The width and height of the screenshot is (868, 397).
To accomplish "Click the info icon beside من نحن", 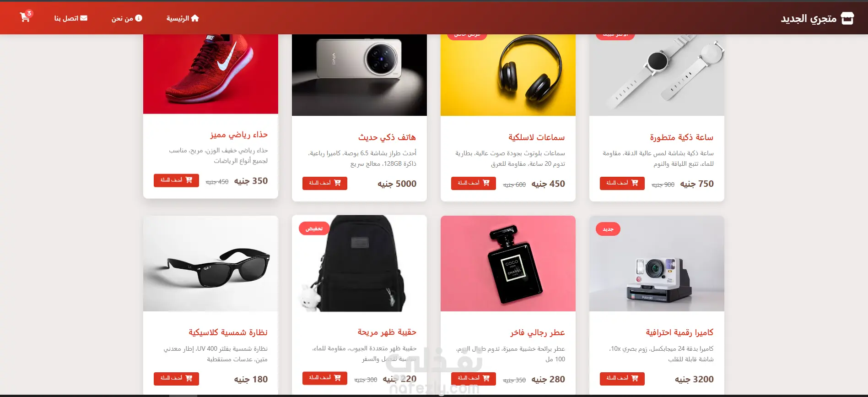I will [139, 18].
